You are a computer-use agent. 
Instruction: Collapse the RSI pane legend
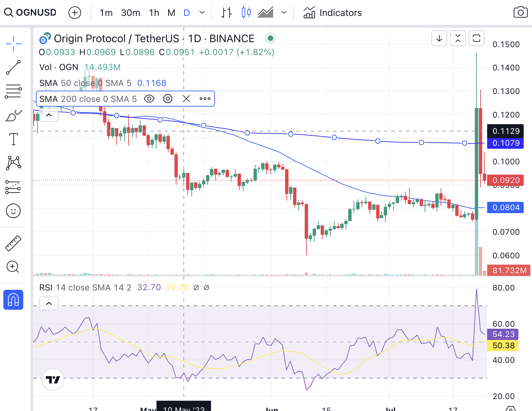pos(49,303)
